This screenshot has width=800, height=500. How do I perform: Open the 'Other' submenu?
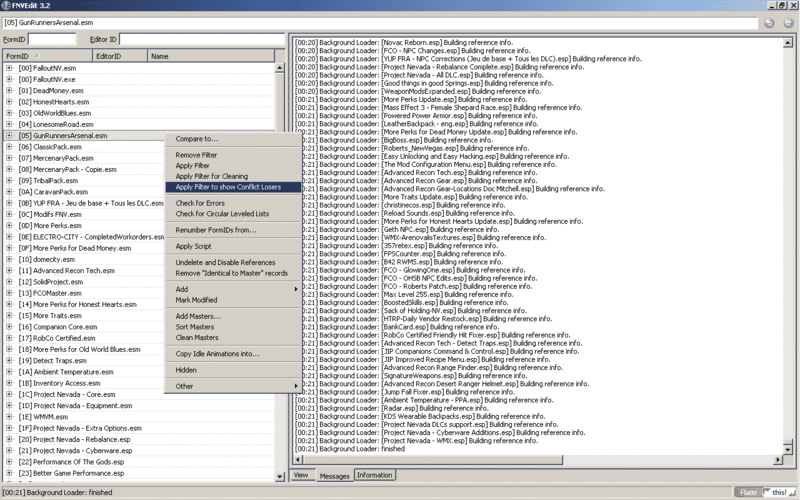point(233,386)
